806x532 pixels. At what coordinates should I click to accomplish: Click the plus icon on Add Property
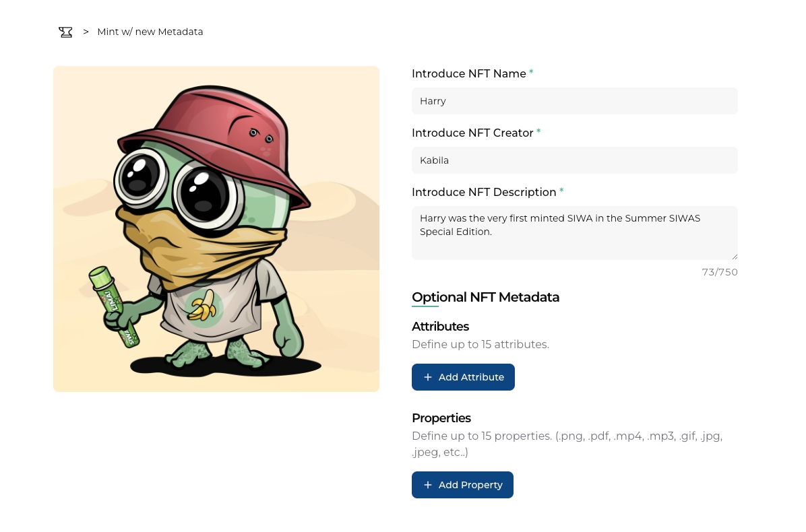point(428,485)
